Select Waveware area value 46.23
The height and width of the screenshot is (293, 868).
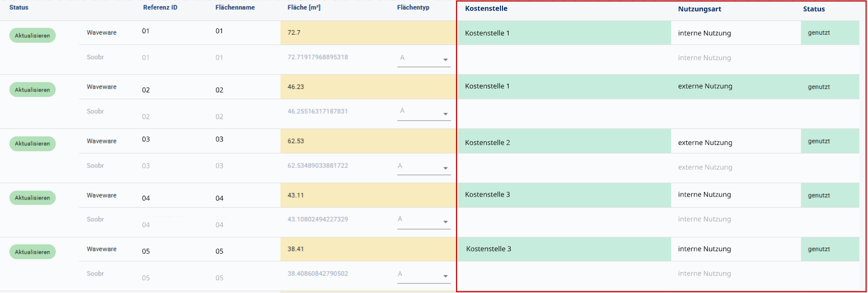coord(295,87)
